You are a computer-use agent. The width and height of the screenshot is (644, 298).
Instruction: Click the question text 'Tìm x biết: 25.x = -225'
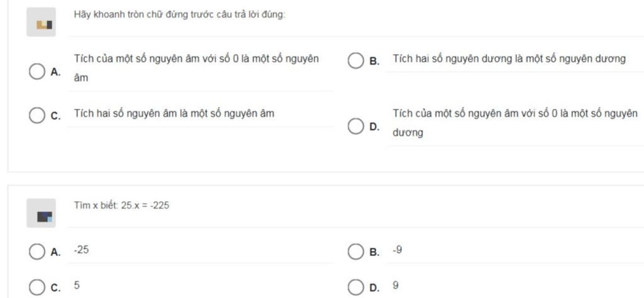click(x=121, y=206)
